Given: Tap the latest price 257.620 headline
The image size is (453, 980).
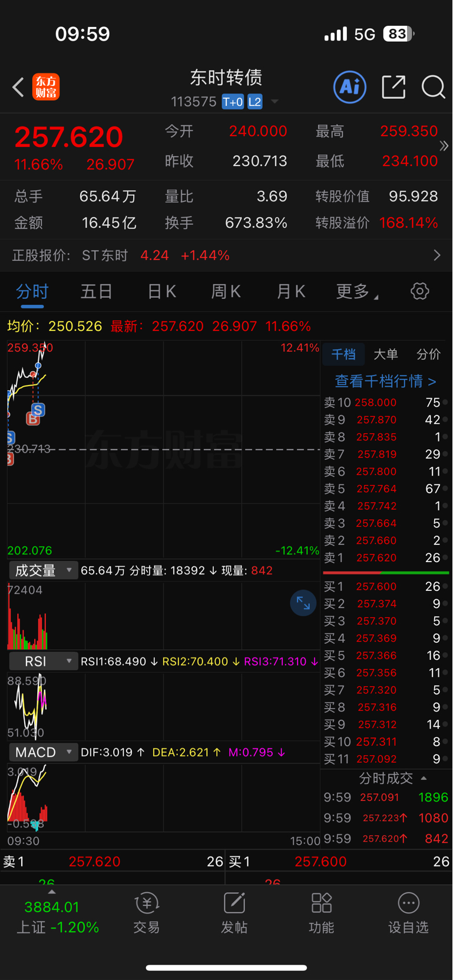Looking at the screenshot, I should click(x=69, y=137).
